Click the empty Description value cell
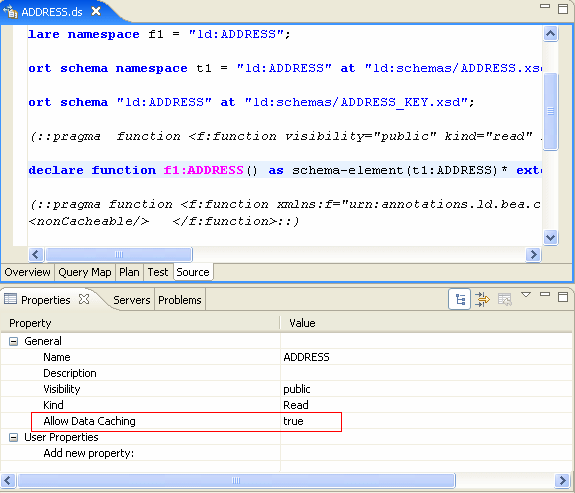Screen dimensions: 575x493 [x=426, y=373]
